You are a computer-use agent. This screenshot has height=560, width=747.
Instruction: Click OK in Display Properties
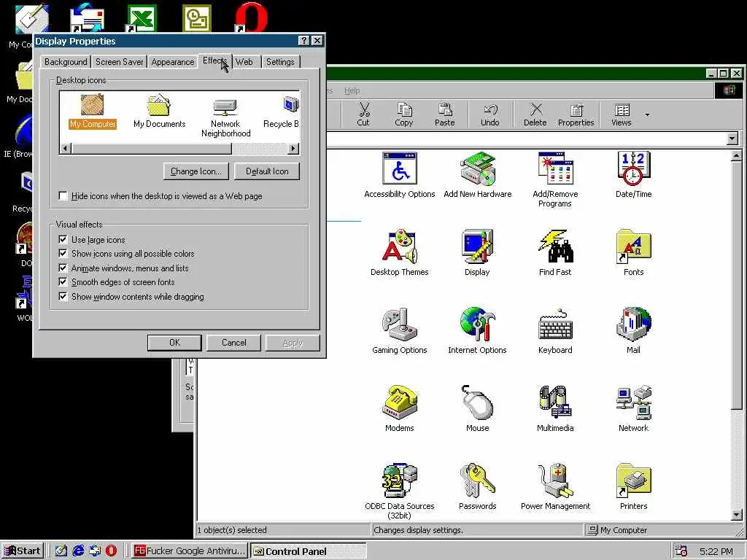pos(174,343)
